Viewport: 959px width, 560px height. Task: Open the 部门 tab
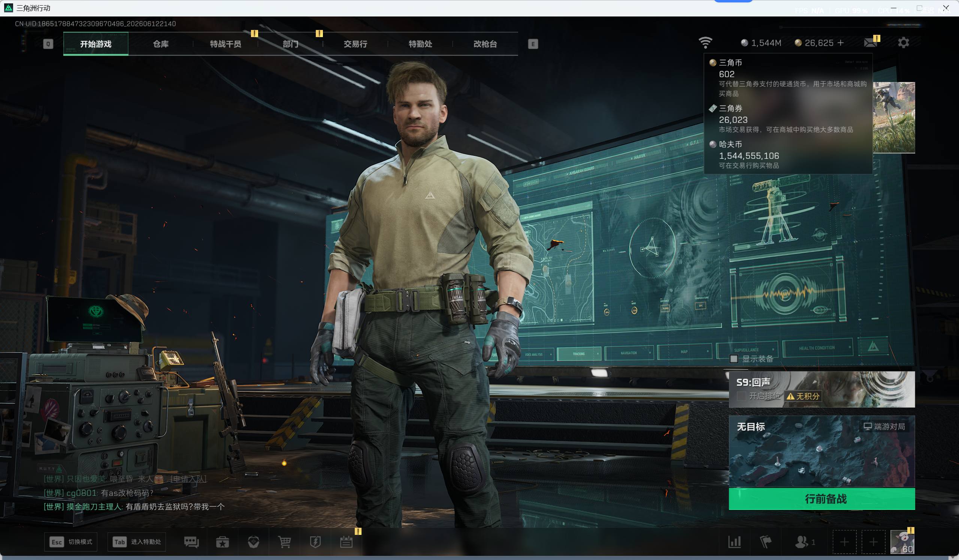(x=290, y=44)
